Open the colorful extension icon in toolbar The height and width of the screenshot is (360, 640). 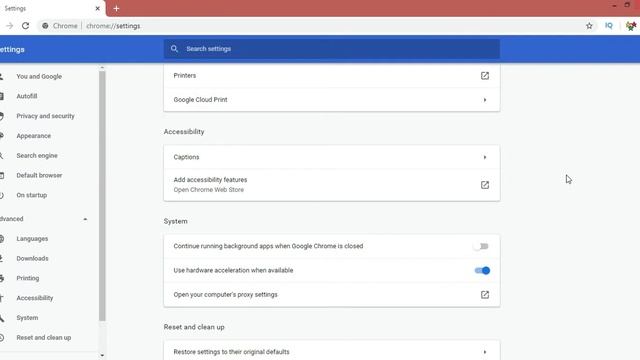pyautogui.click(x=631, y=26)
